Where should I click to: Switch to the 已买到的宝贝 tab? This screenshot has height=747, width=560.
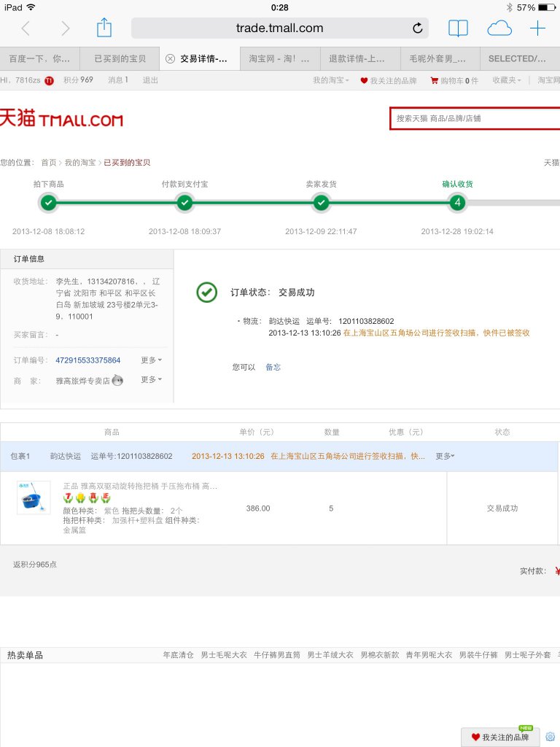120,58
